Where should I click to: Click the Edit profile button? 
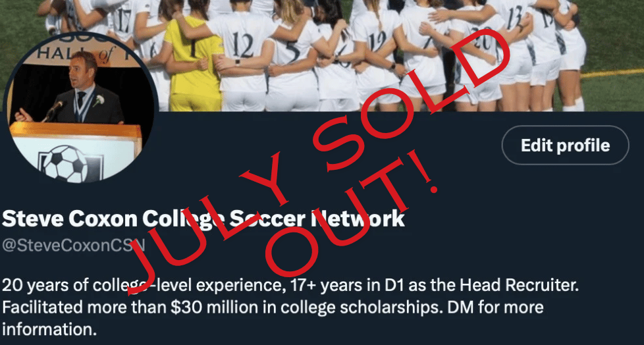click(x=565, y=146)
